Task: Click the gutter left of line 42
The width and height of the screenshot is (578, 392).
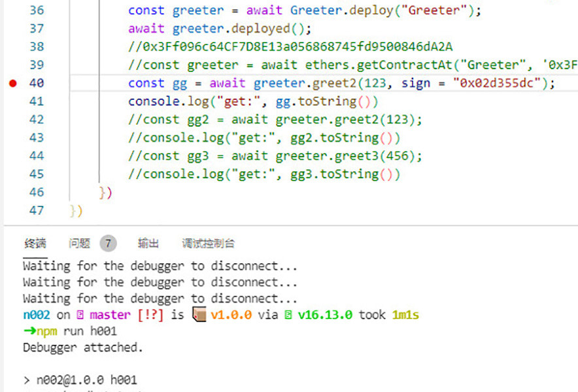Action: pyautogui.click(x=12, y=120)
